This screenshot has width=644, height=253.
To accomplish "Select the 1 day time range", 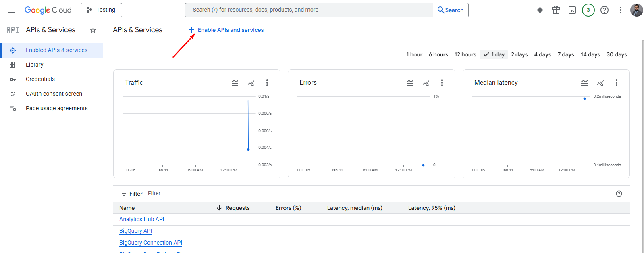I will [x=494, y=54].
